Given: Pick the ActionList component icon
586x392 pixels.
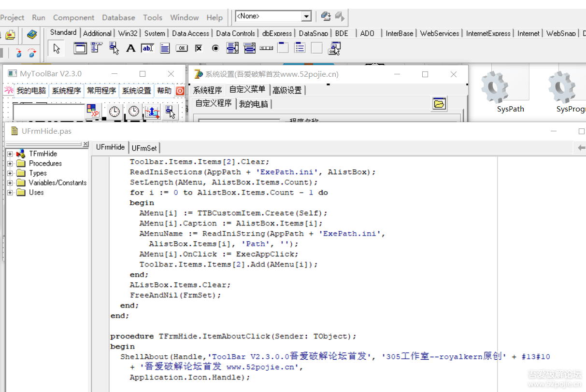Looking at the screenshot, I should 333,48.
